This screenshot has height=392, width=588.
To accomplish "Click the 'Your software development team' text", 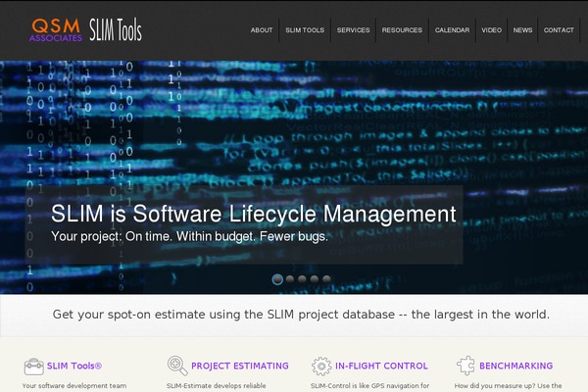I will pos(74,385).
